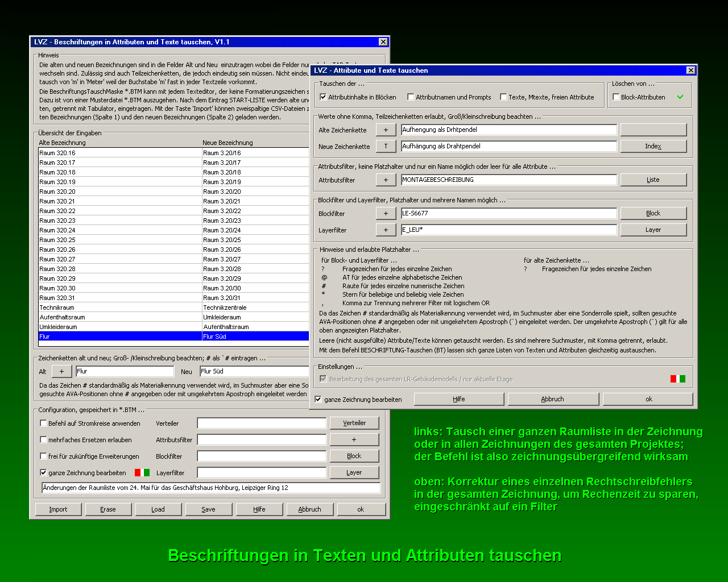Click the Technikzentrale new-name cell
The width and height of the screenshot is (728, 582).
pos(255,307)
